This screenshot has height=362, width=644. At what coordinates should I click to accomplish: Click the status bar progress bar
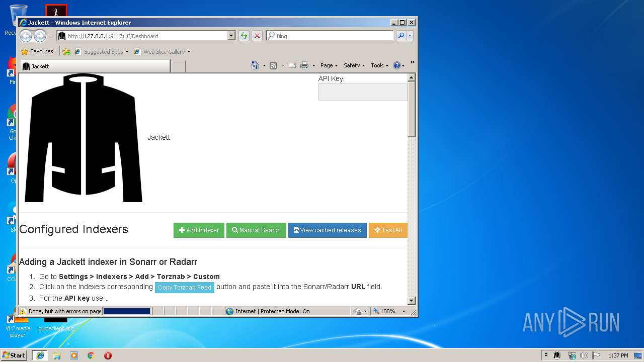127,311
